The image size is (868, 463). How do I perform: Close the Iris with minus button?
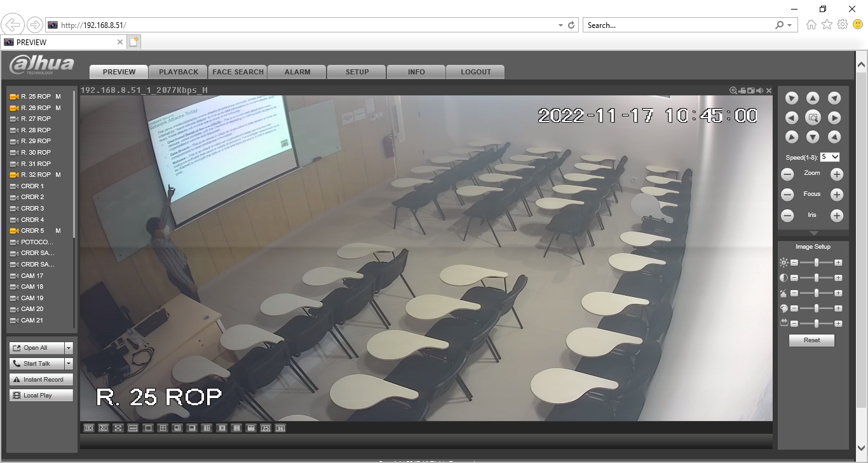787,216
